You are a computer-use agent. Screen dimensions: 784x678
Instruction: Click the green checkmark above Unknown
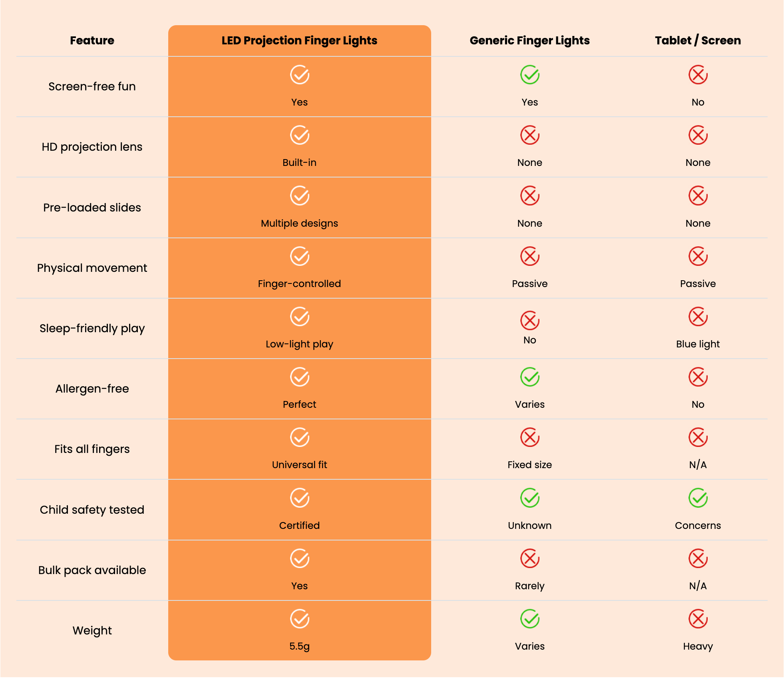pyautogui.click(x=529, y=498)
